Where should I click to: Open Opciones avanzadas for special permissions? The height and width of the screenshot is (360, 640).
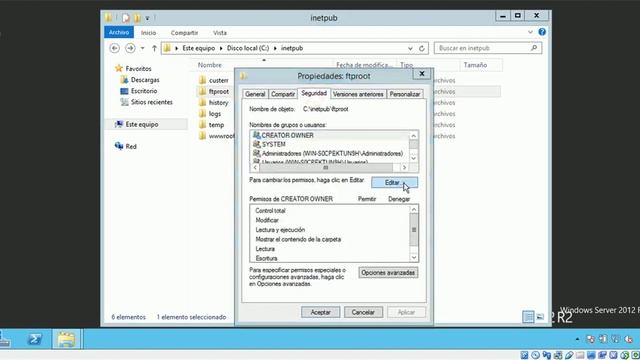pyautogui.click(x=388, y=272)
